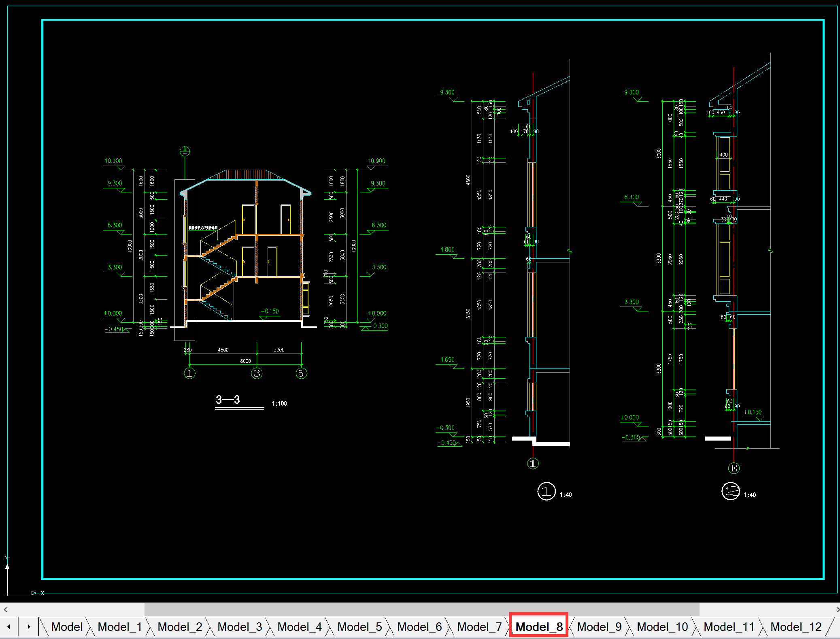Viewport: 840px width, 639px height.
Task: Switch to the Model_9 tab
Action: (599, 627)
